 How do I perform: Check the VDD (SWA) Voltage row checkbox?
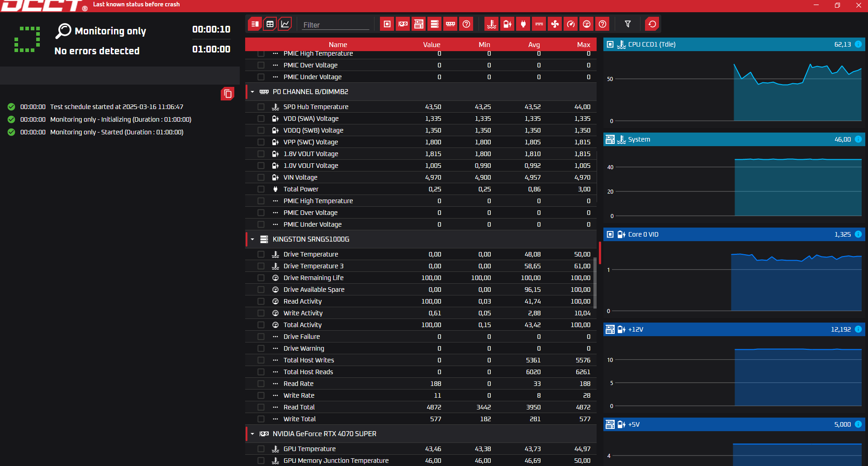pos(261,119)
